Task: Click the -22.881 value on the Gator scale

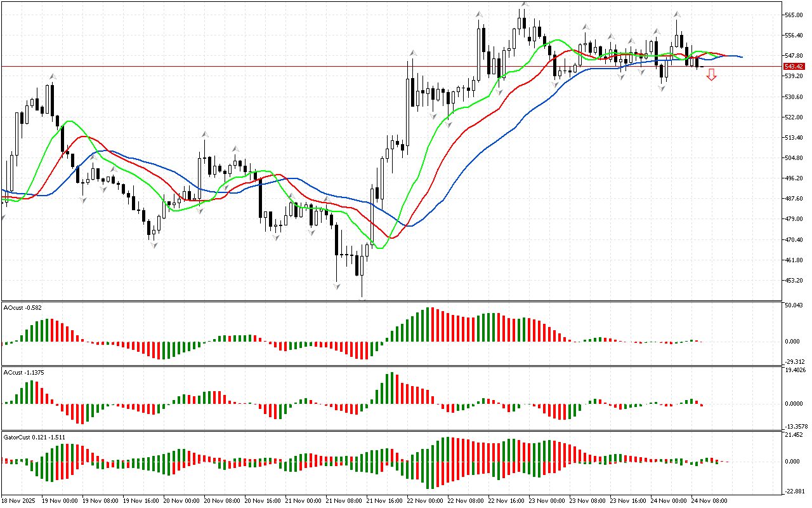Action: coord(794,491)
